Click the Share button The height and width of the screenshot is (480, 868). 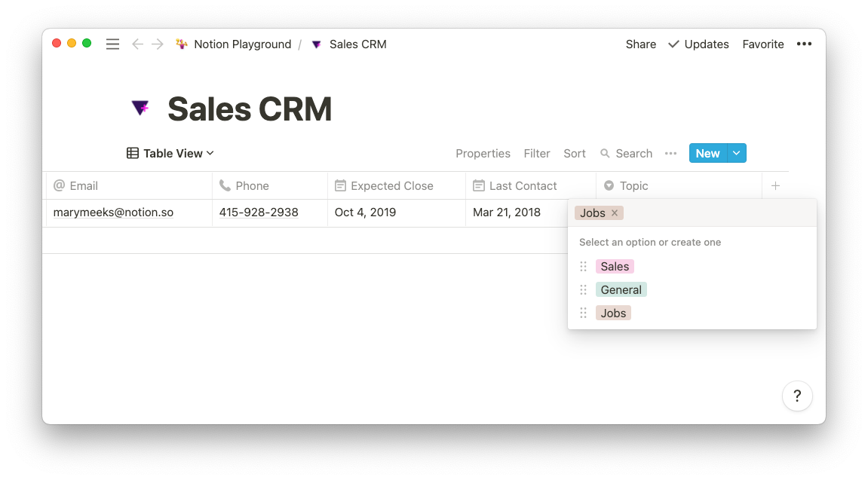point(641,44)
